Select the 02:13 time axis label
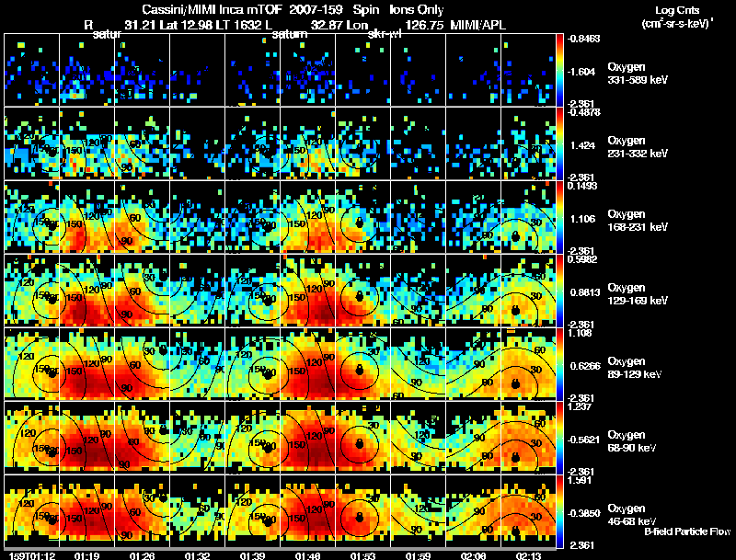This screenshot has height=560, width=736. point(528,555)
